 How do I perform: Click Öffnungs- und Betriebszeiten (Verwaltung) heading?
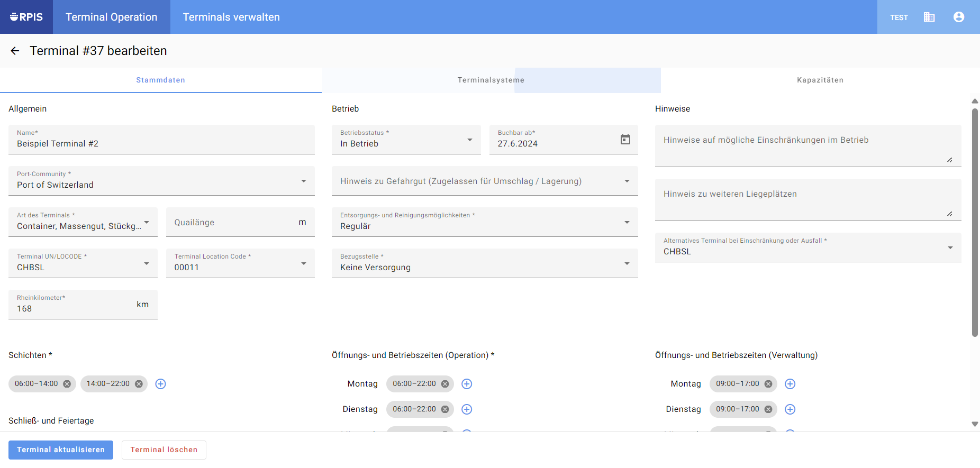(x=736, y=355)
